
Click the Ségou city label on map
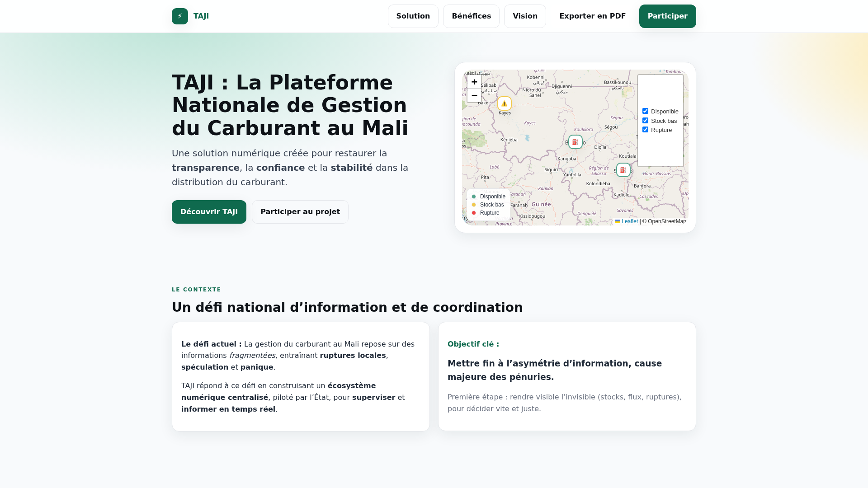point(611,127)
